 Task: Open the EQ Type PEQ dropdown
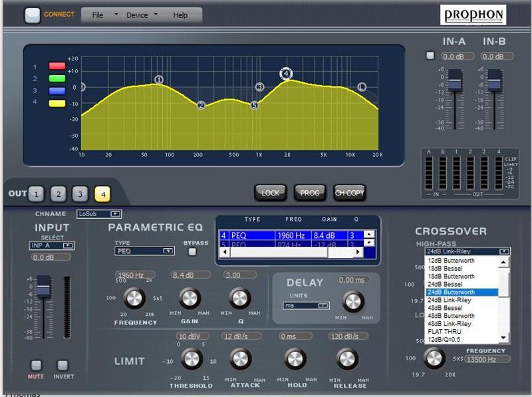[144, 251]
